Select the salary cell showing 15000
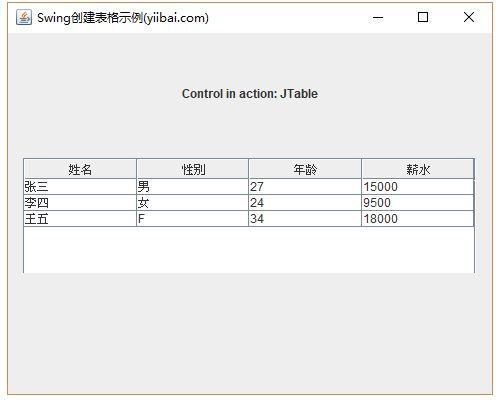The image size is (500, 400). tap(418, 187)
